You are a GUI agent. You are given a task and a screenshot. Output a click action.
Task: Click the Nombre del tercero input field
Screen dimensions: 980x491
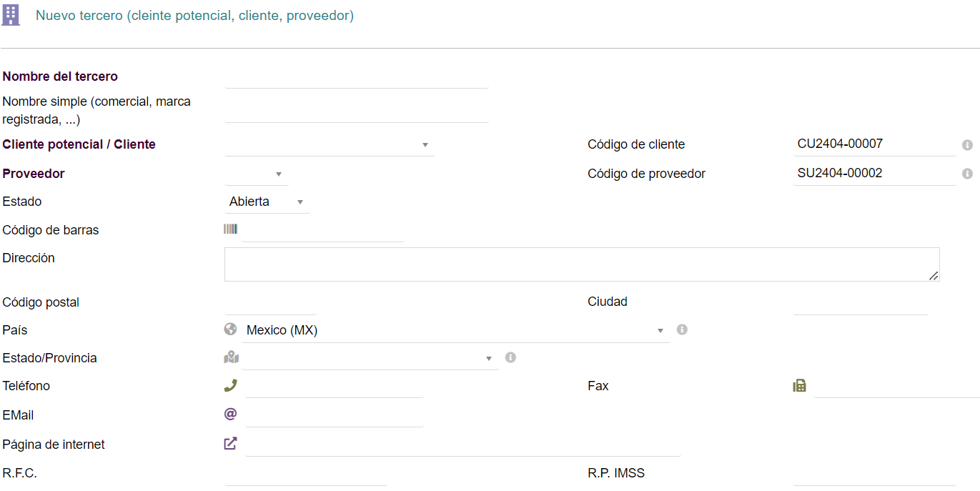(x=356, y=77)
